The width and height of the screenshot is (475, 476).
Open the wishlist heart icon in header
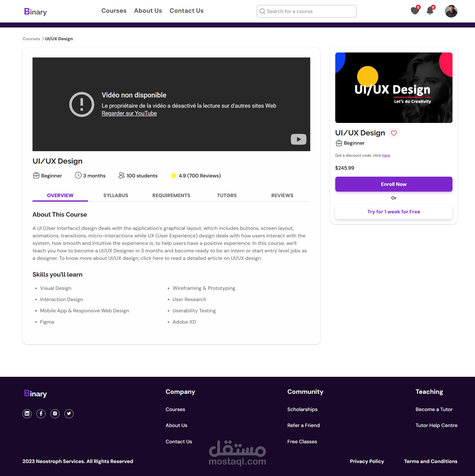(x=415, y=11)
